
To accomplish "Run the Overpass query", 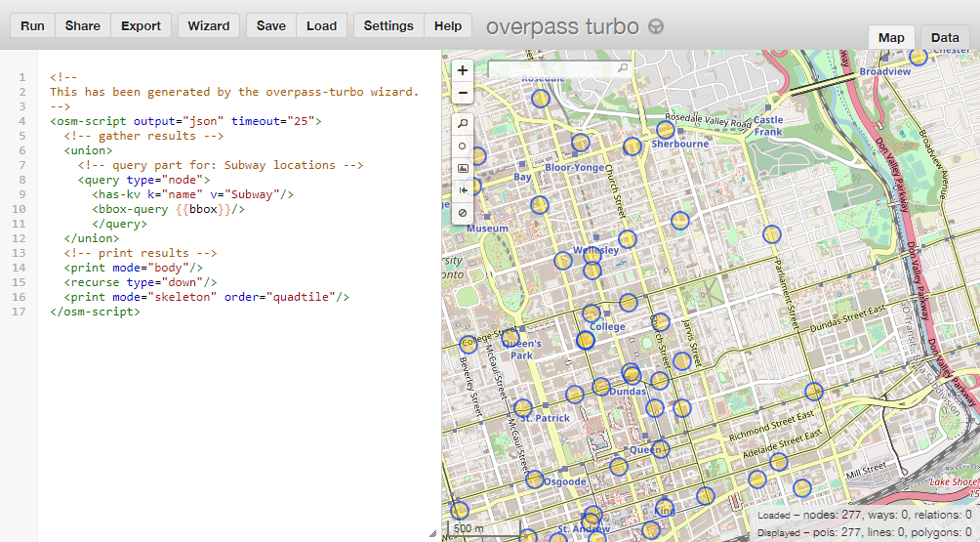I will tap(32, 25).
